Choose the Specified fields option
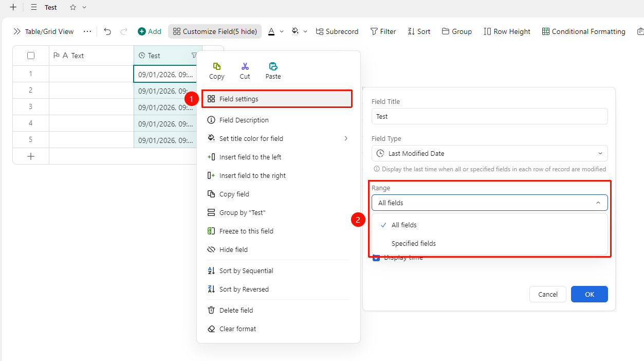 tap(489, 243)
